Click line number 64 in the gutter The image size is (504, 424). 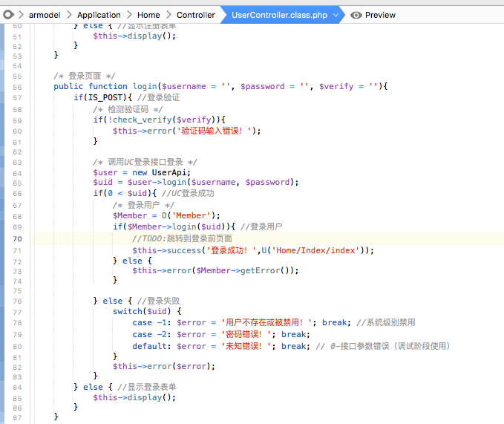click(17, 173)
